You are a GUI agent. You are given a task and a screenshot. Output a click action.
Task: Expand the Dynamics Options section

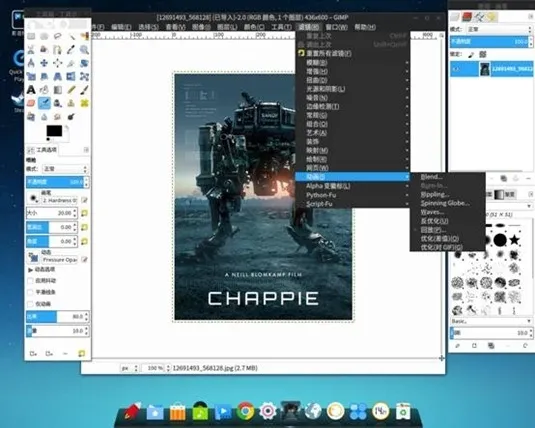(x=30, y=270)
